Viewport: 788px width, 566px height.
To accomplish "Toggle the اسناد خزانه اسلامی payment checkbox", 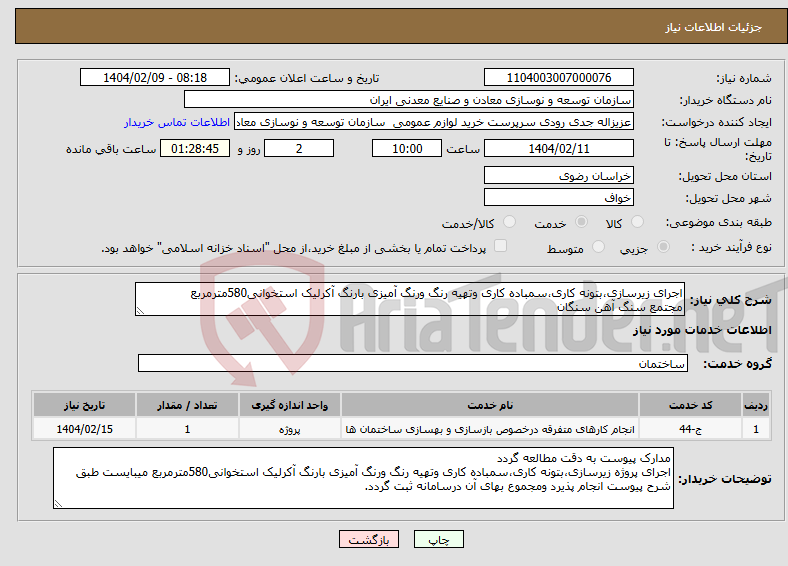I will pyautogui.click(x=501, y=246).
